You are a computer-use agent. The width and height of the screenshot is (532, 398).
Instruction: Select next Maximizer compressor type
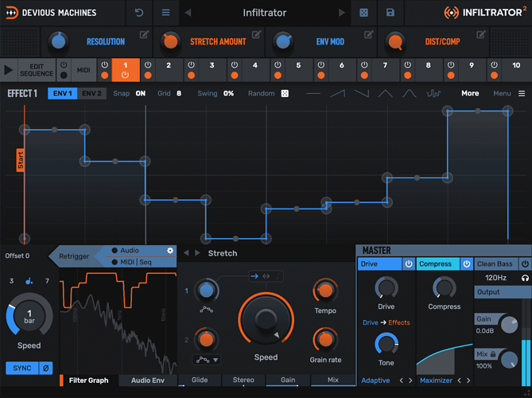[x=468, y=380]
